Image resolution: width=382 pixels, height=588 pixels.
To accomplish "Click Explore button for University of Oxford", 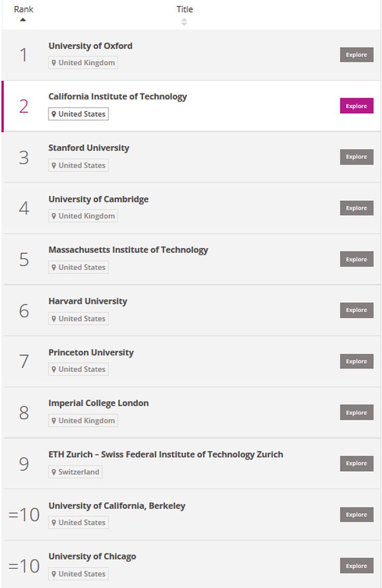I will (357, 55).
